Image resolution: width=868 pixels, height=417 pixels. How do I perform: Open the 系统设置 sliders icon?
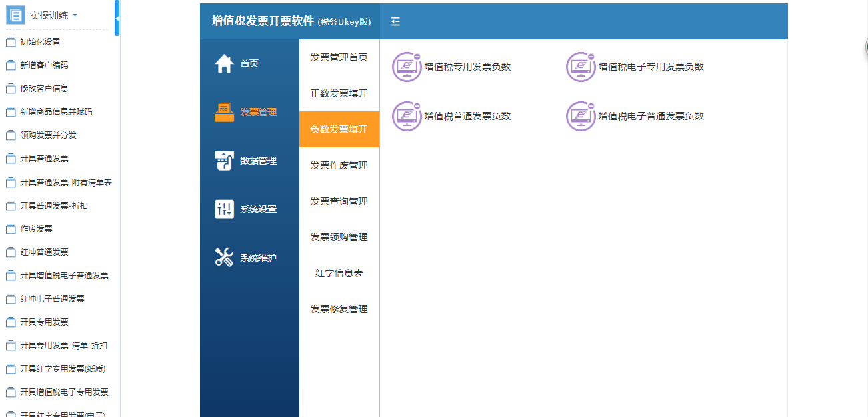[x=224, y=209]
